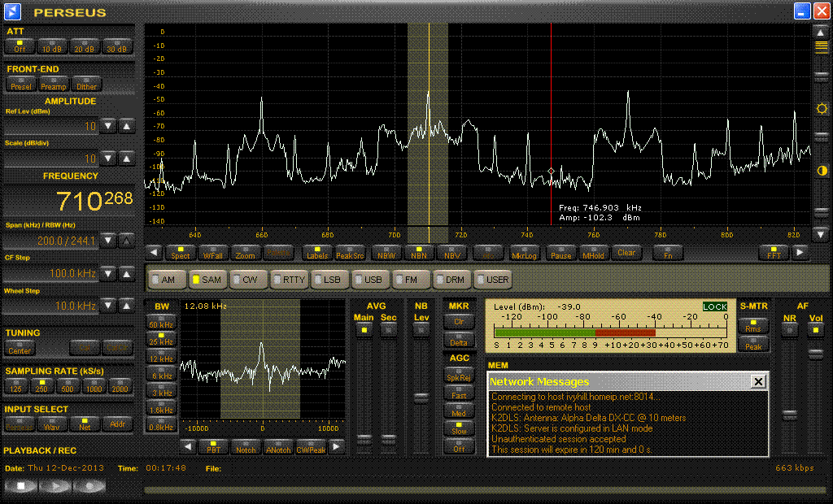833x504 pixels.
Task: Click the play button in Playback/Rec
Action: pos(55,485)
